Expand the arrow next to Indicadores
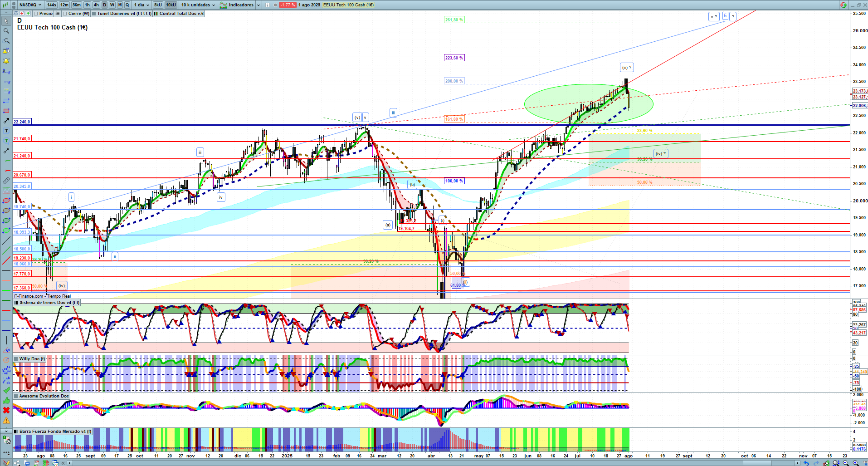This screenshot has width=868, height=466. 258,5
